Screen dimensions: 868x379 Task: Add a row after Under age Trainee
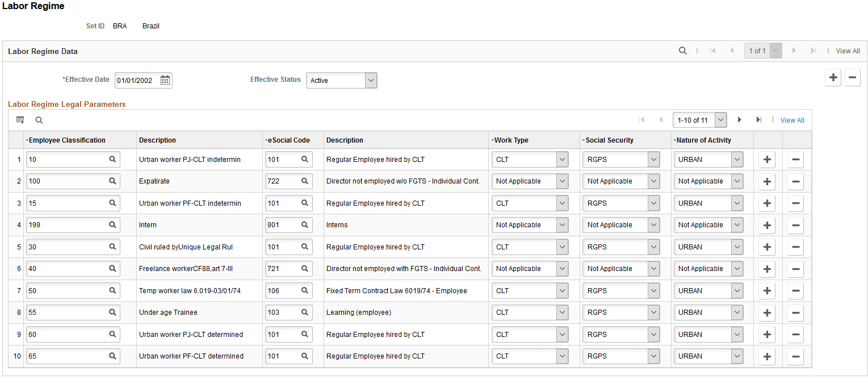[767, 313]
